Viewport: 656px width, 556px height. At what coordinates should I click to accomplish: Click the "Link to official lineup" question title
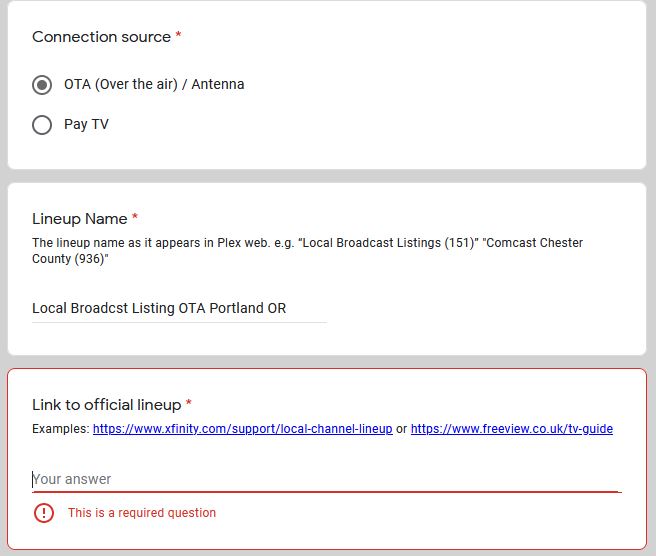point(106,405)
